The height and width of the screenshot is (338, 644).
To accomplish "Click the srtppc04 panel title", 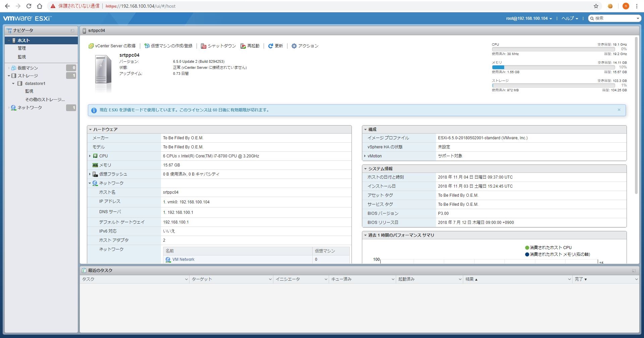I will point(97,31).
